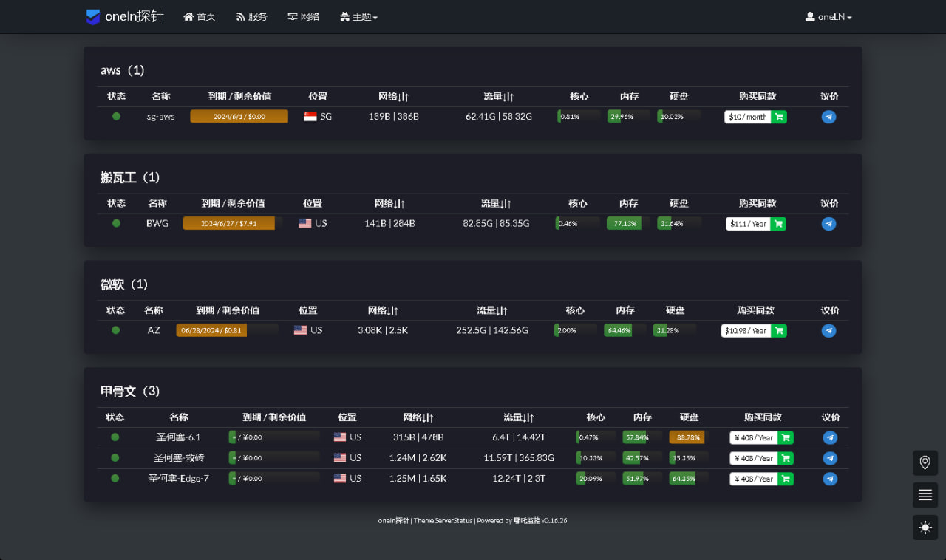Click the map location pin button
The height and width of the screenshot is (560, 946).
point(925,462)
